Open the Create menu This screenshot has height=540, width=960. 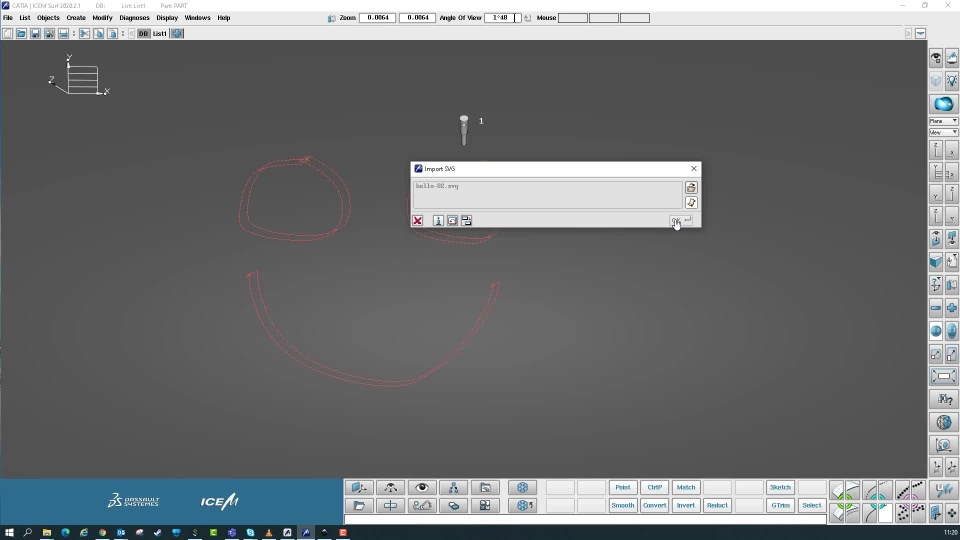pyautogui.click(x=76, y=18)
